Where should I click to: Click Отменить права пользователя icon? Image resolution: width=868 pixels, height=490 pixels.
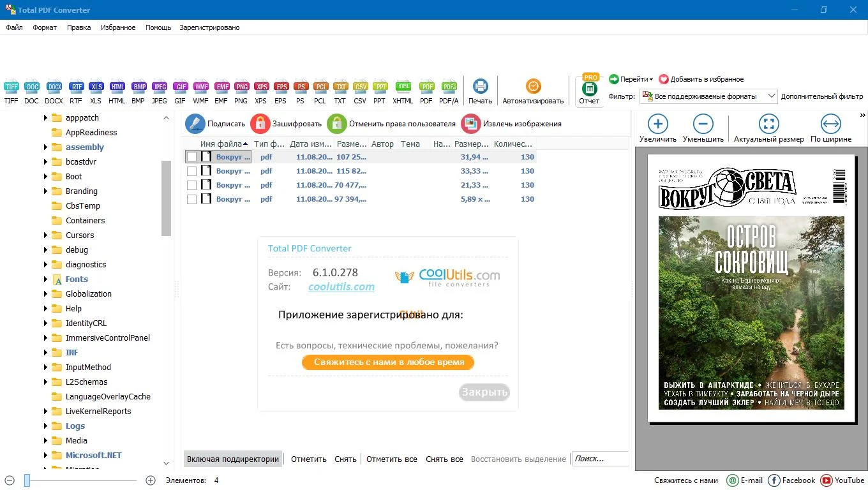pos(337,124)
